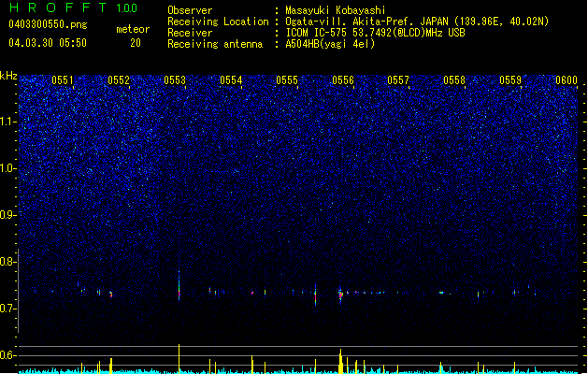Click the meteor count label

133,29
